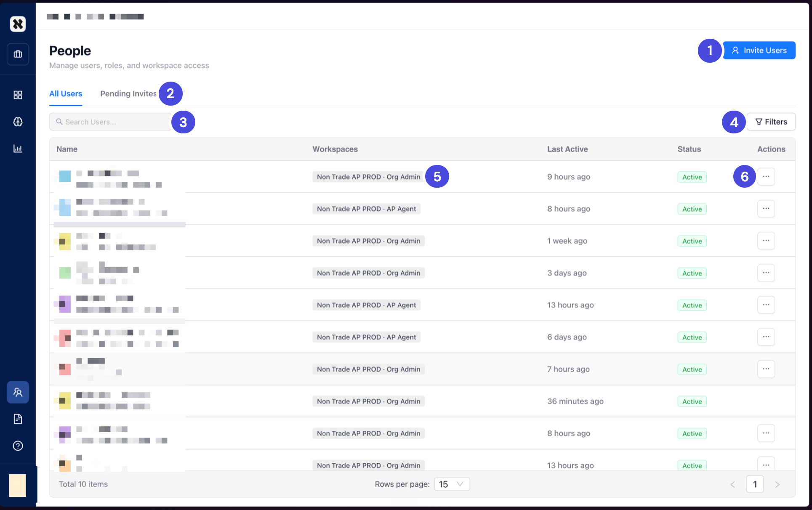Click Active status in 3 days ago row
The width and height of the screenshot is (812, 510).
(x=692, y=273)
